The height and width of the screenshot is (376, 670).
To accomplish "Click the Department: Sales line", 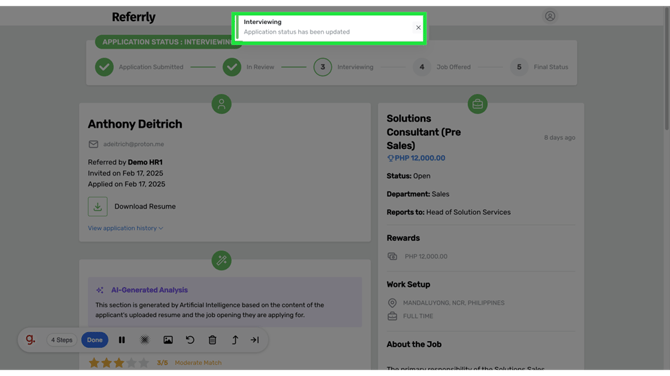I will pos(418,194).
